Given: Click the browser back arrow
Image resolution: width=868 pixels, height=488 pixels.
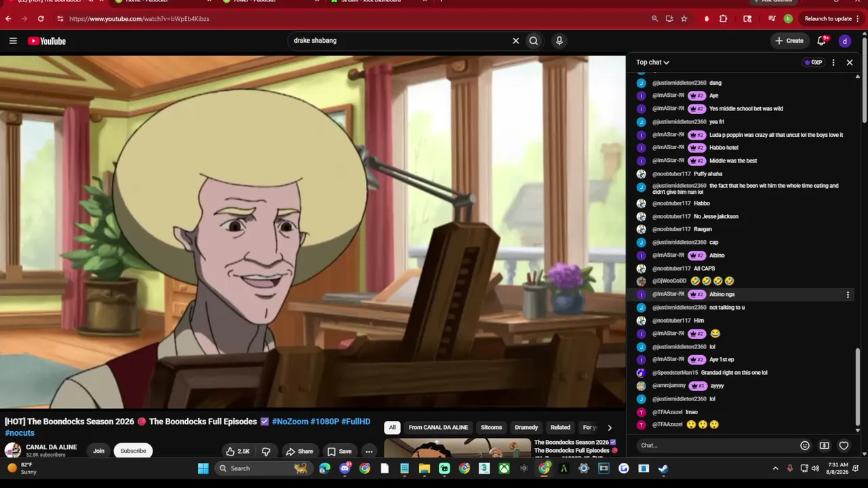Looking at the screenshot, I should [x=8, y=19].
